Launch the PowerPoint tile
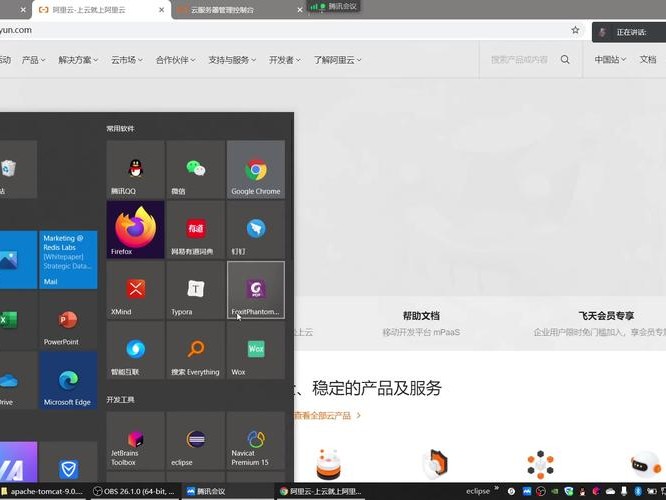 tap(68, 320)
